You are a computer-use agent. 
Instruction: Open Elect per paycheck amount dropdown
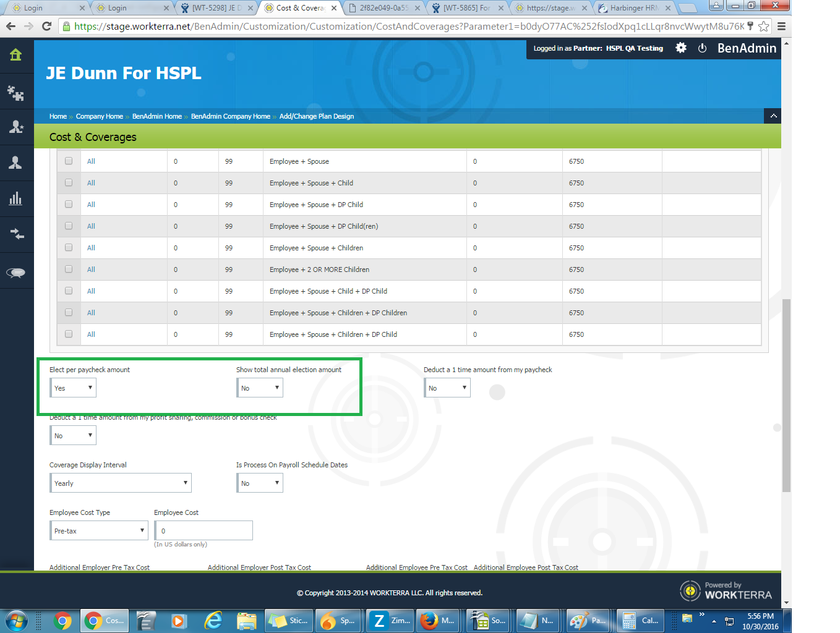click(73, 388)
